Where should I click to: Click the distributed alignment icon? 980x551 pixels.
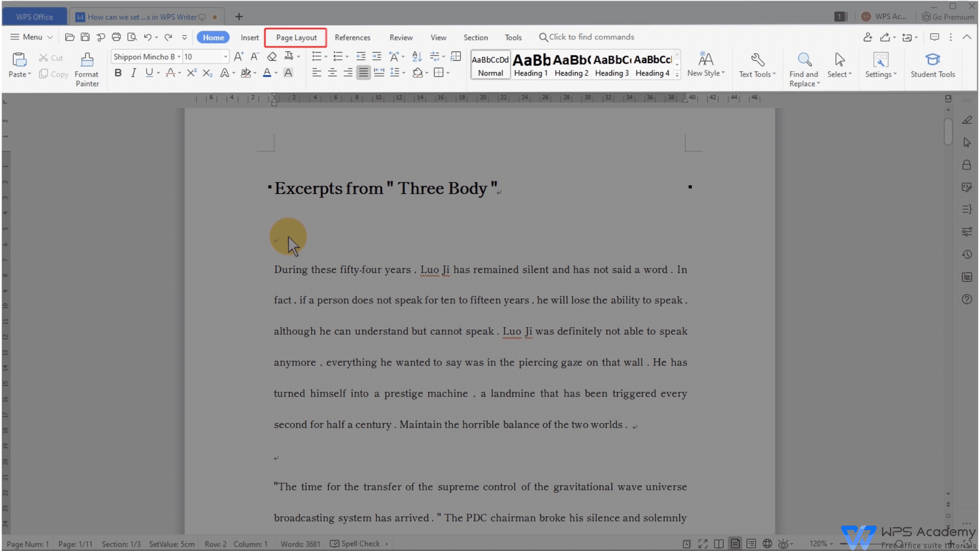point(379,73)
